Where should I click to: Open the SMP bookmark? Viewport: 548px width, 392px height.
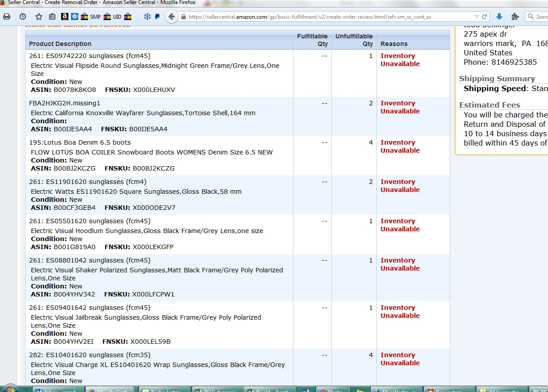[95, 17]
